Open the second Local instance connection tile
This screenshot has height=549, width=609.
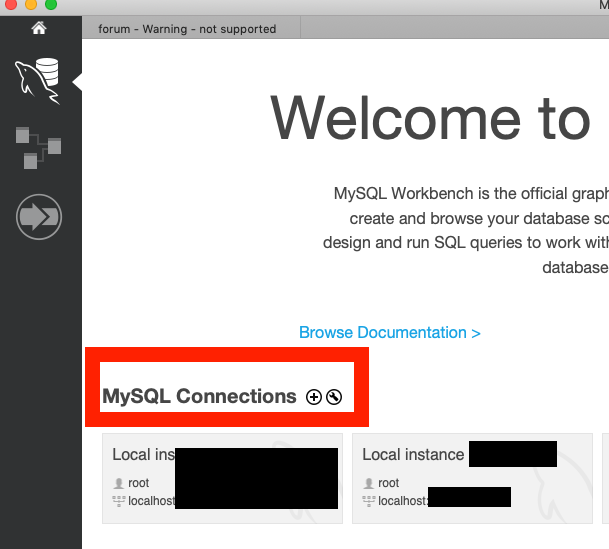(472, 478)
